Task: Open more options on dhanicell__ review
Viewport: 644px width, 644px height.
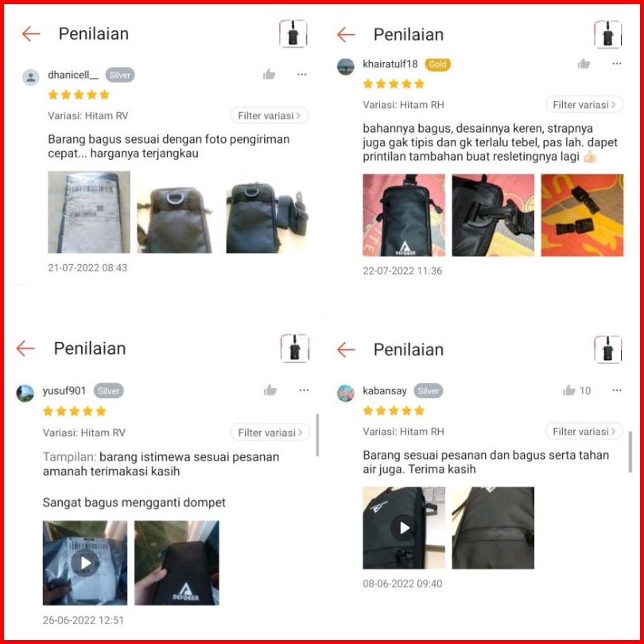Action: pyautogui.click(x=302, y=75)
